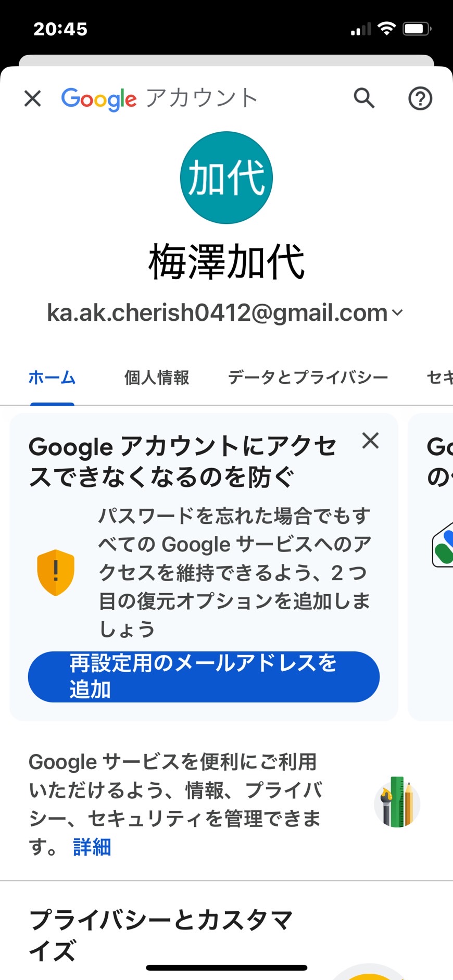Expand the account email dropdown arrow
The width and height of the screenshot is (453, 980).
(397, 312)
